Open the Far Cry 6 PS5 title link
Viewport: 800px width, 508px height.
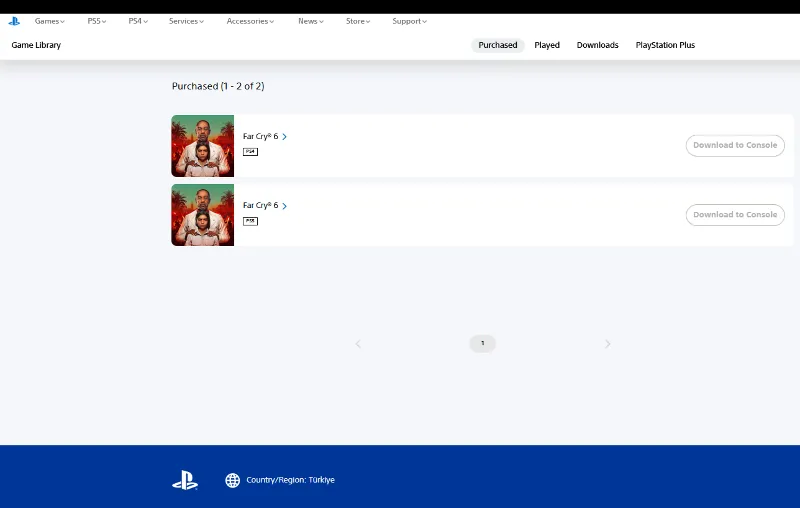coord(265,206)
